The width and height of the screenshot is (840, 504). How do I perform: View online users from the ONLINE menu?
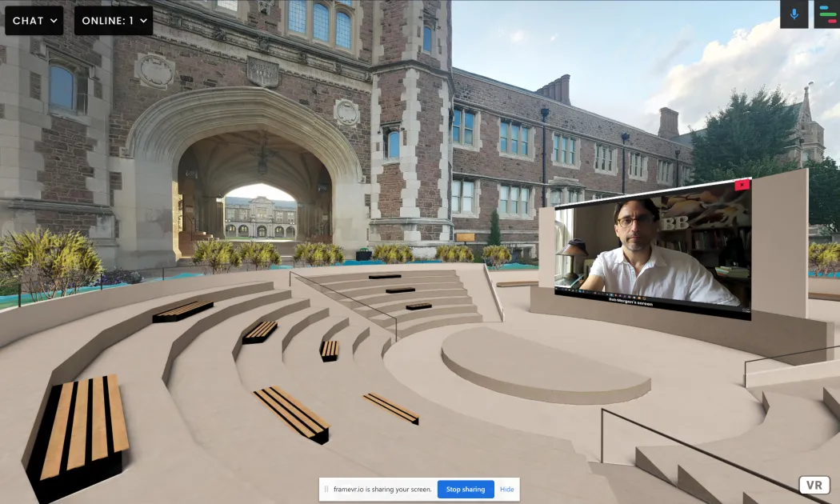[113, 21]
